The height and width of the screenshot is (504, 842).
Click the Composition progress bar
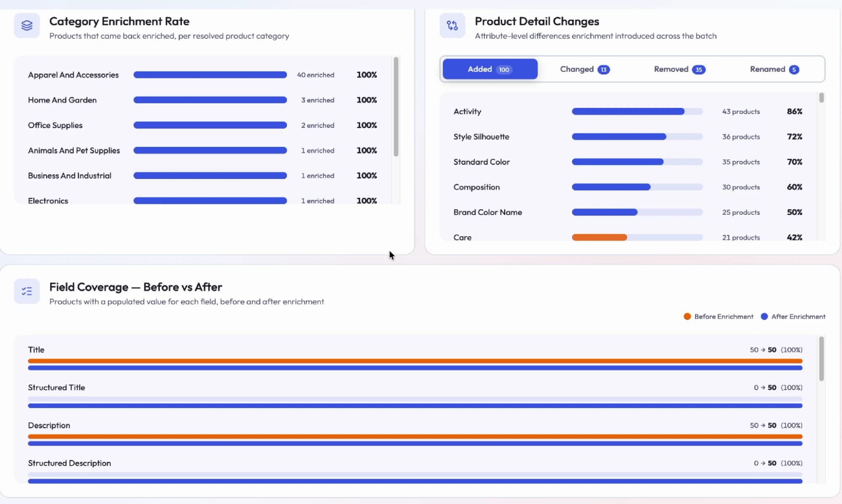pos(637,187)
